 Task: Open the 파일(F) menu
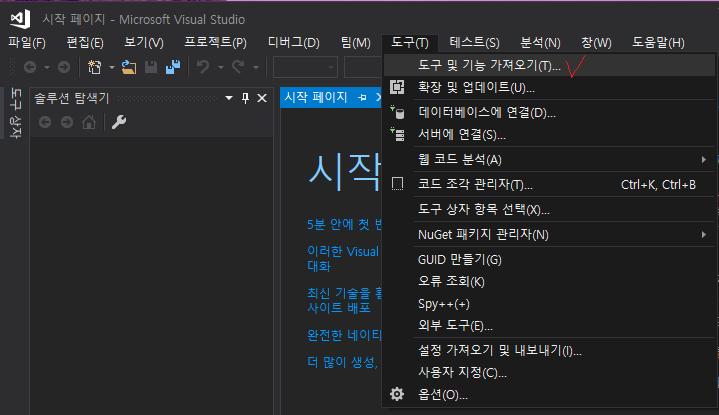[x=27, y=43]
